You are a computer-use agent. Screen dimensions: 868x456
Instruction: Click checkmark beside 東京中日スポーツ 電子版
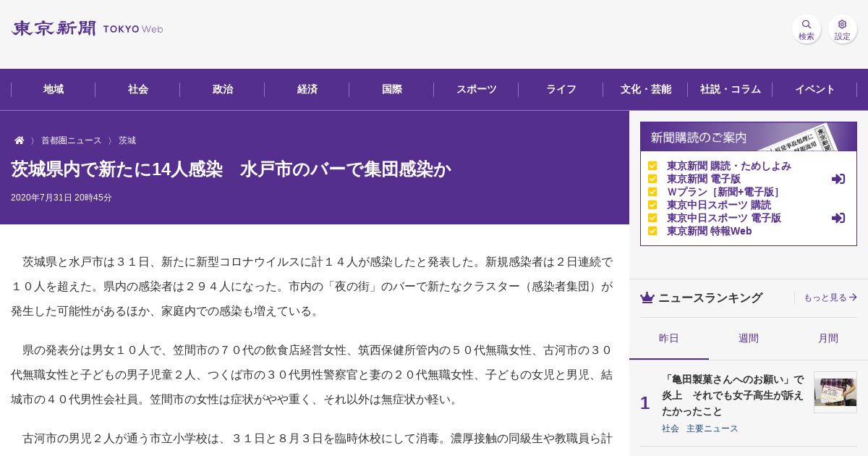click(x=652, y=218)
